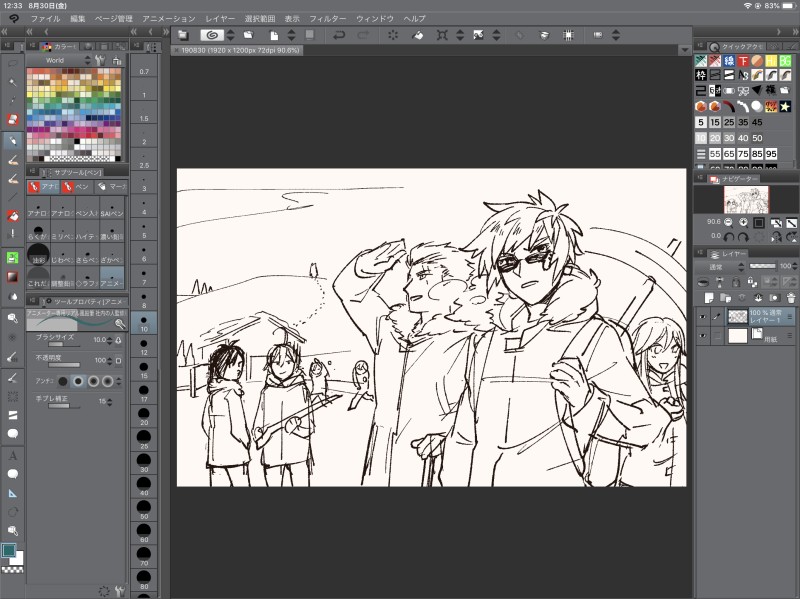
Task: Open the ファイル menu
Action: point(45,19)
